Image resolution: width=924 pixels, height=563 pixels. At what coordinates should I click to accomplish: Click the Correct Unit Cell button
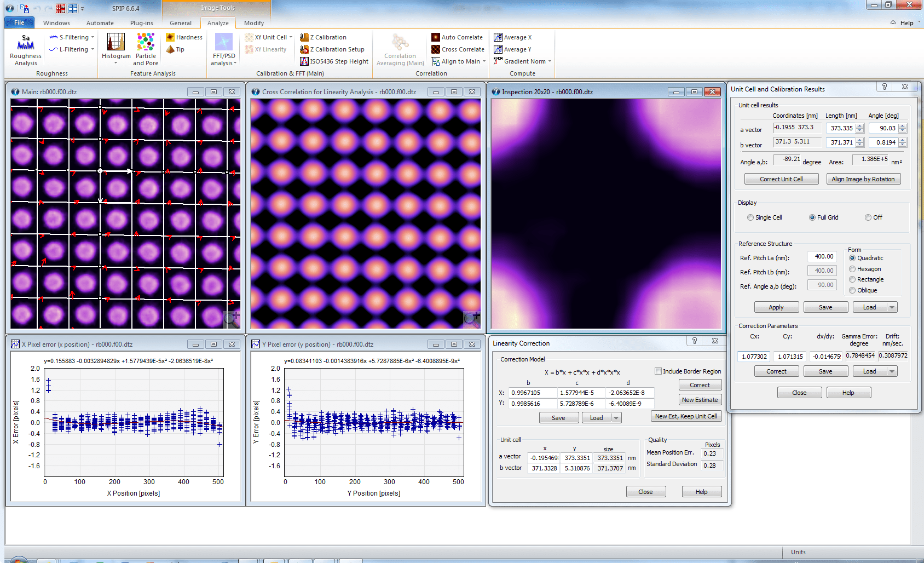point(781,179)
